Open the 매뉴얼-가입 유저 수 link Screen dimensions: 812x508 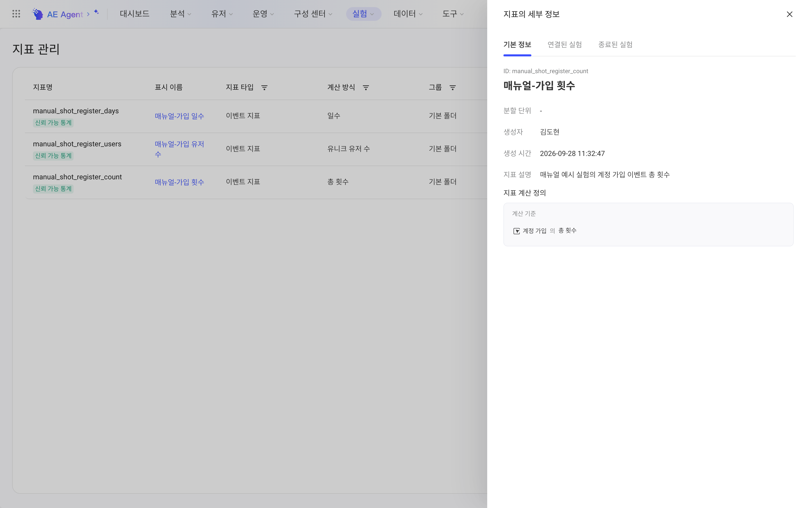[x=179, y=149]
